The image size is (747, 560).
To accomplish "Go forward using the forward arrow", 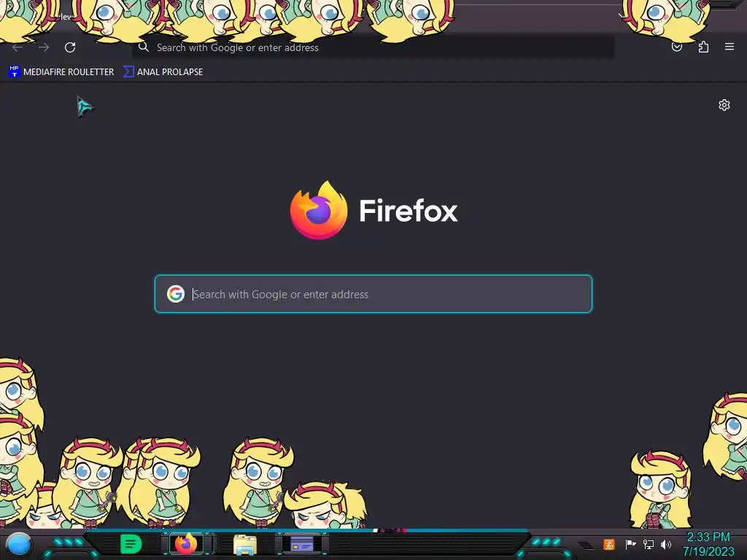I will (44, 47).
